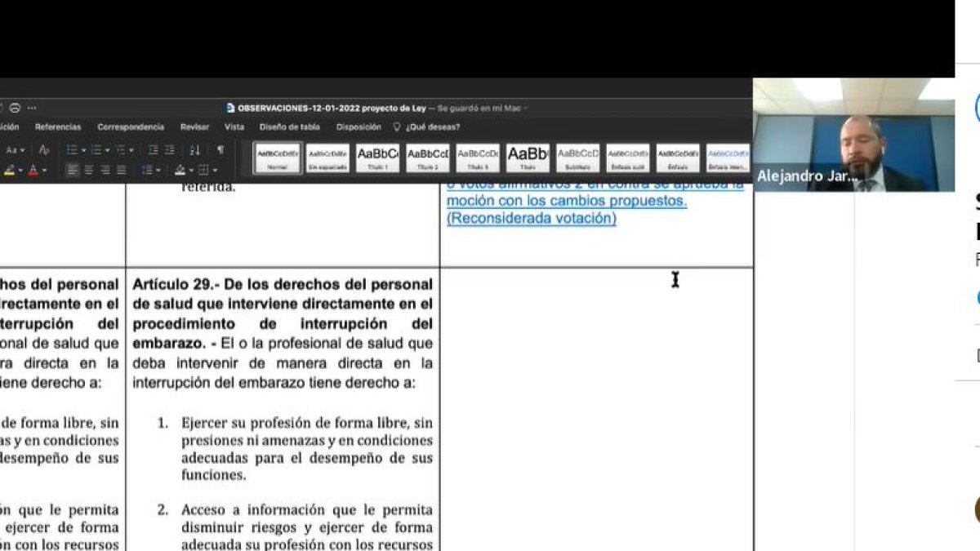The height and width of the screenshot is (551, 980).
Task: Increase the paragraph indent
Action: coord(171,149)
